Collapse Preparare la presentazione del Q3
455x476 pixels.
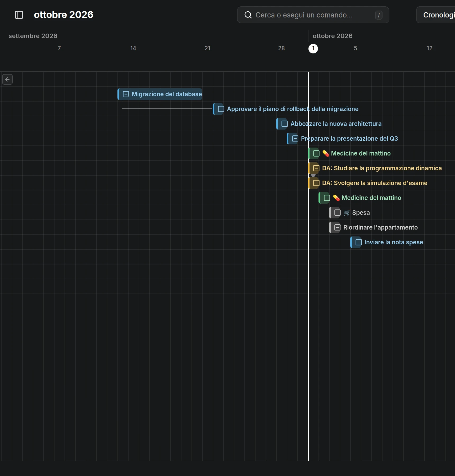(x=295, y=139)
